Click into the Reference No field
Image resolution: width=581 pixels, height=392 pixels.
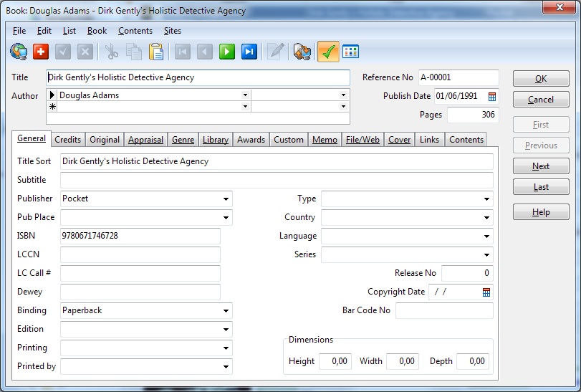point(458,77)
